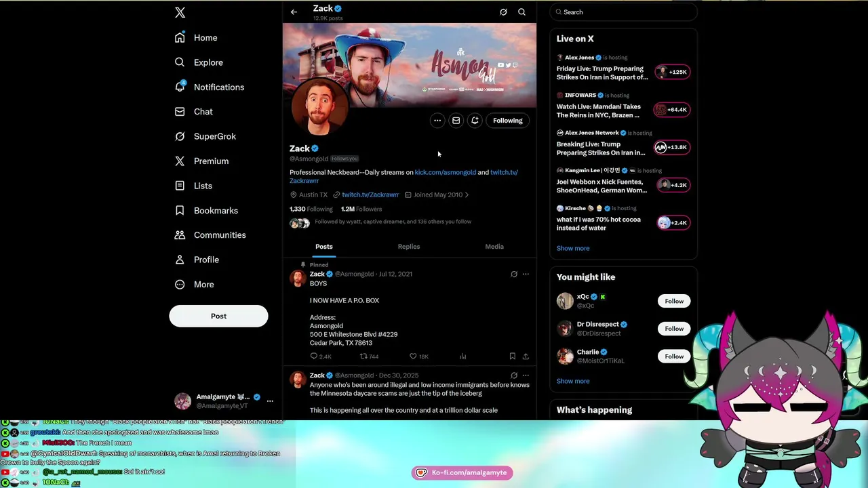
Task: Send a message via envelope icon on profile
Action: coord(456,121)
